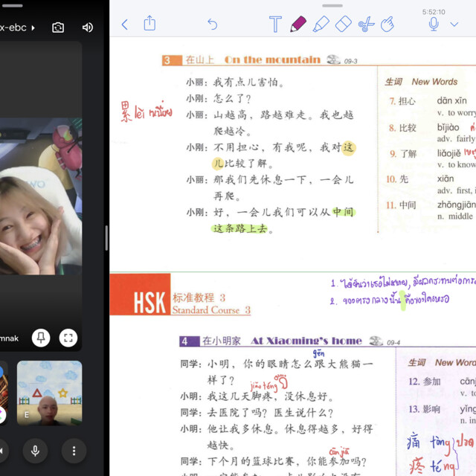
Task: Click the recording timer 5:52:10
Action: pos(434,12)
